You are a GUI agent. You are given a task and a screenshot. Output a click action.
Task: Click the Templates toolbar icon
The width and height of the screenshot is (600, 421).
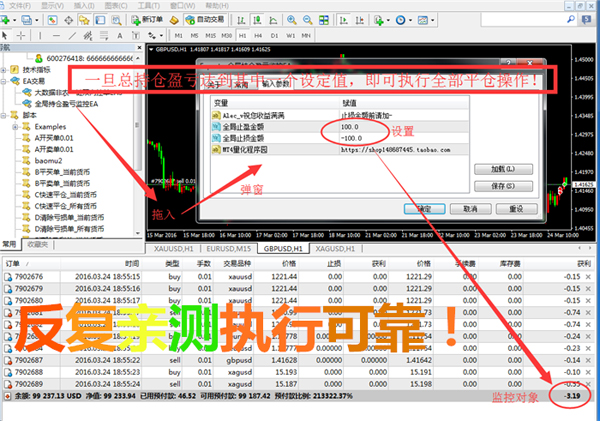[x=422, y=20]
